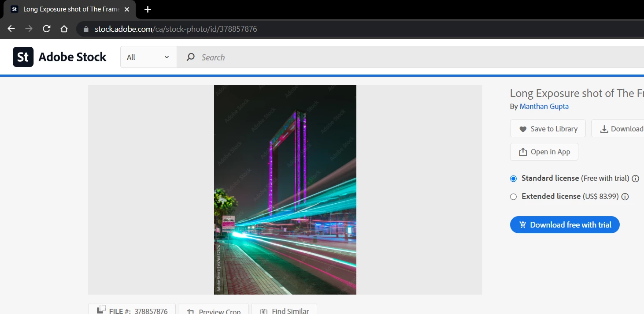Click the Open in App button
The width and height of the screenshot is (644, 314).
pos(544,152)
